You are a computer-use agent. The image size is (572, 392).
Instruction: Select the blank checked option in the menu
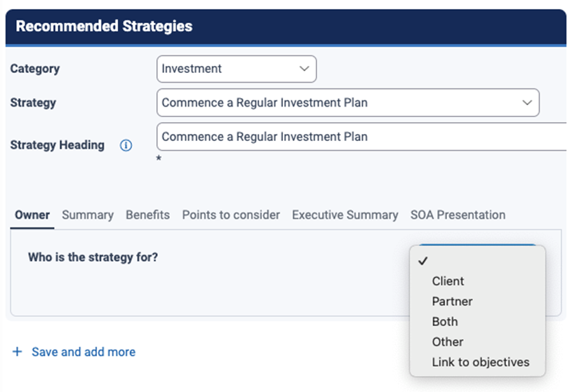[x=477, y=261]
